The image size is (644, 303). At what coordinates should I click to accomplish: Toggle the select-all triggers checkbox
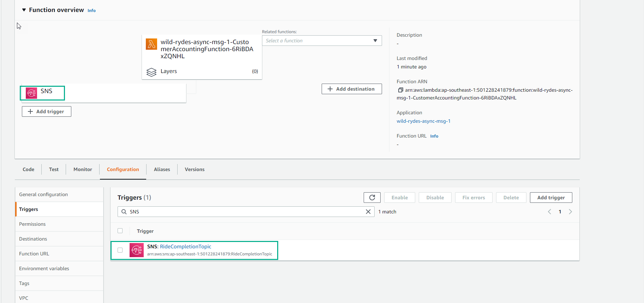coord(120,231)
